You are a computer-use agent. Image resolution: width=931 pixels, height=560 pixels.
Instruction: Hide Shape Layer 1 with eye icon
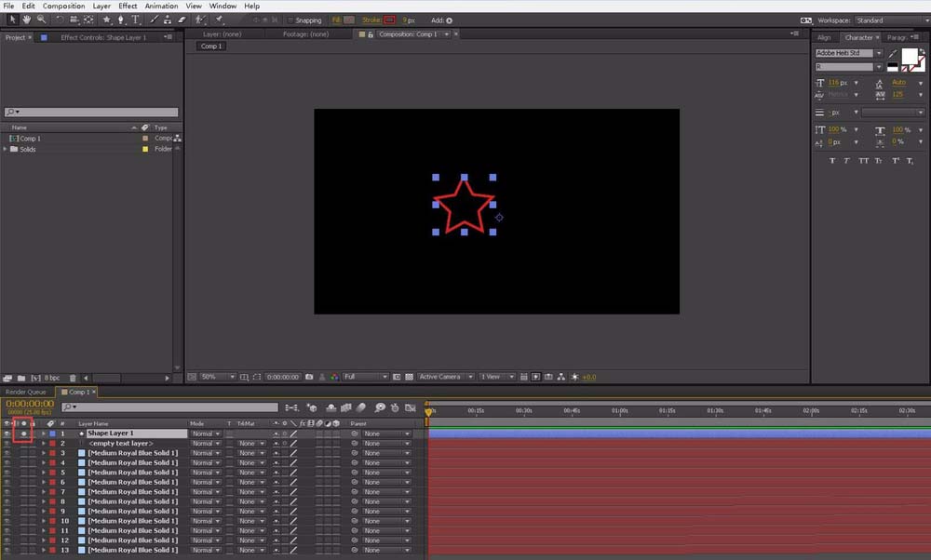[7, 433]
